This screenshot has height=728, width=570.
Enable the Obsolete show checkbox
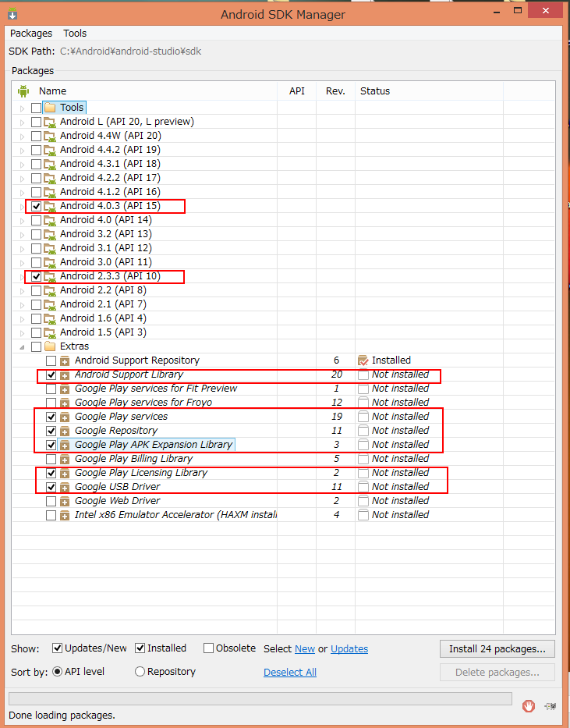point(209,648)
